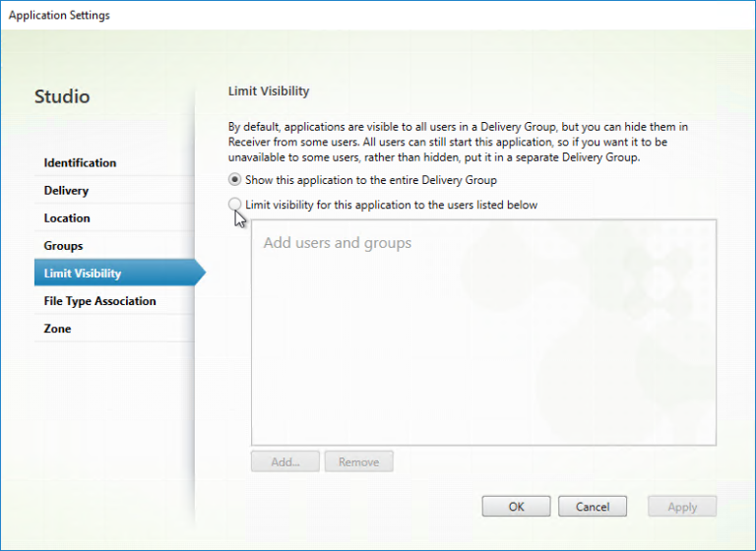Navigate to the Zone page
Viewport: 756px width, 551px height.
tap(57, 329)
